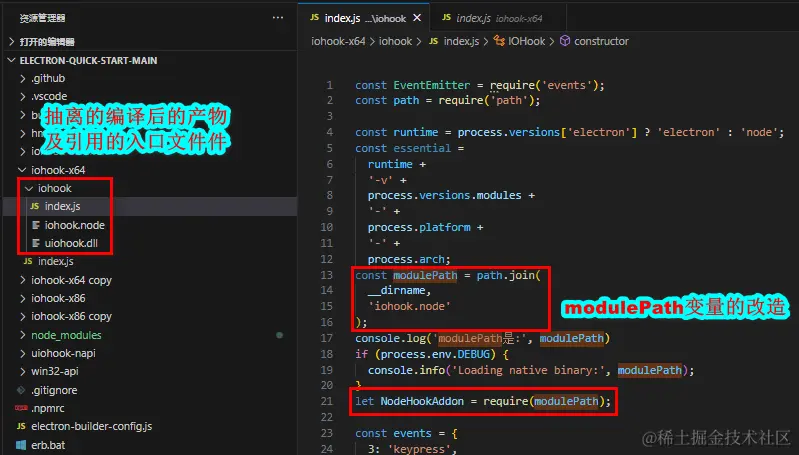The width and height of the screenshot is (799, 455).
Task: Open the .npmrc file
Action: 47,409
